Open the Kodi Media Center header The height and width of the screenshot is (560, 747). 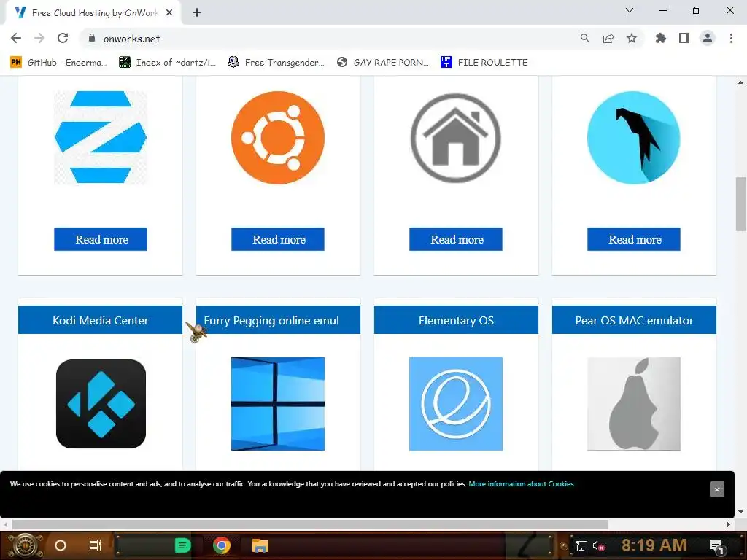click(x=100, y=320)
